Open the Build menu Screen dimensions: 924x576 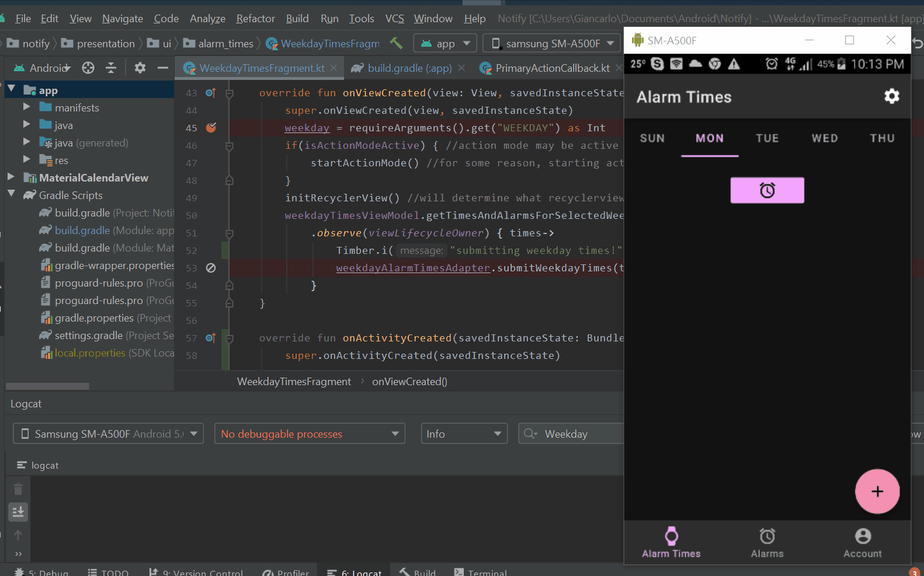(x=297, y=19)
